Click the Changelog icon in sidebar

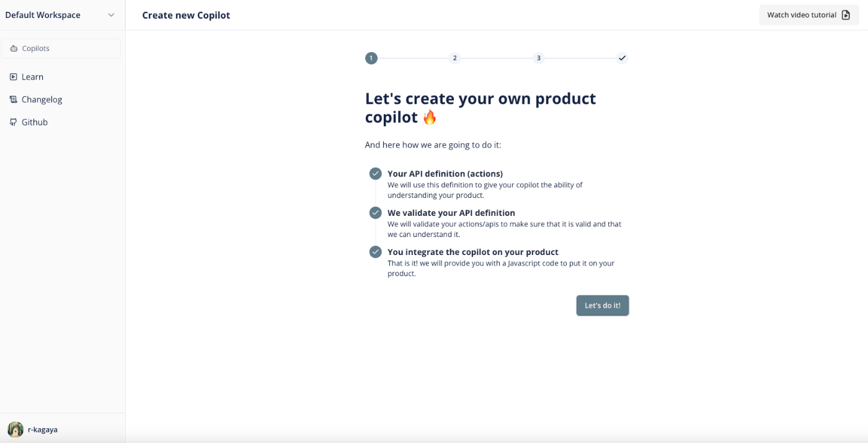13,99
